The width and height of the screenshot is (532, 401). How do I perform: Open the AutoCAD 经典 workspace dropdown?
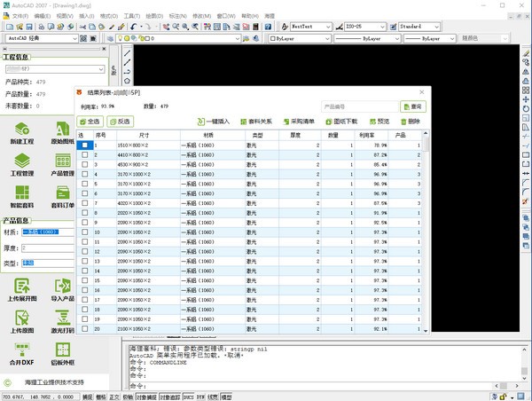51,39
